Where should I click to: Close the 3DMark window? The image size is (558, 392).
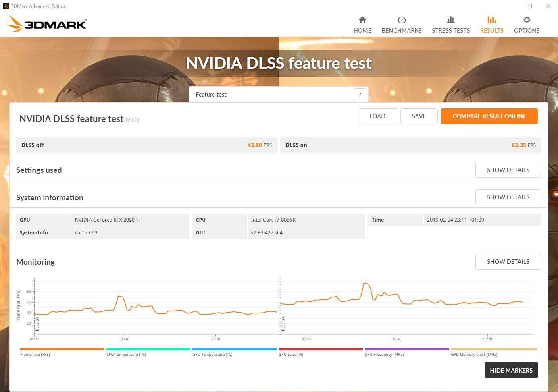(548, 6)
